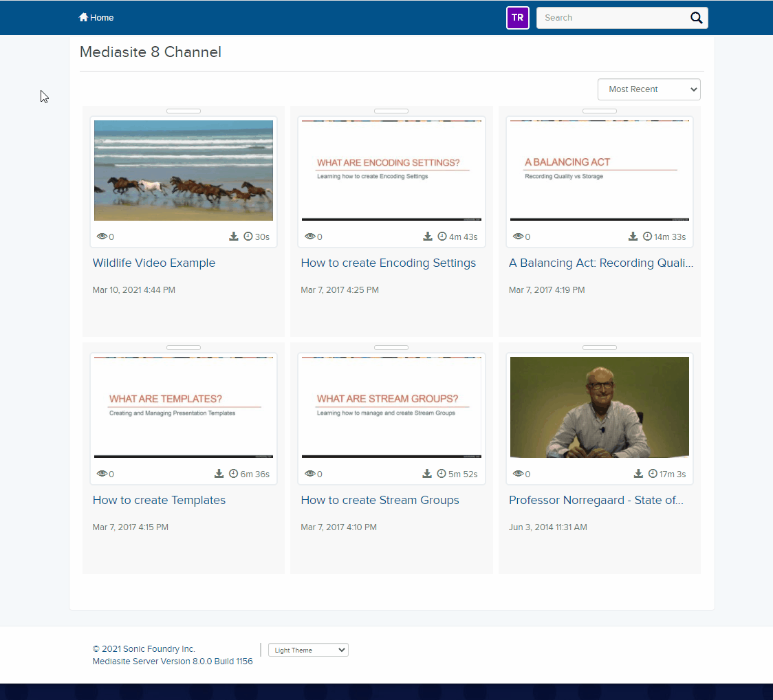Screen dimensions: 773x700
Task: Click the clock duration icon showing 5m 52s
Action: pyautogui.click(x=442, y=474)
